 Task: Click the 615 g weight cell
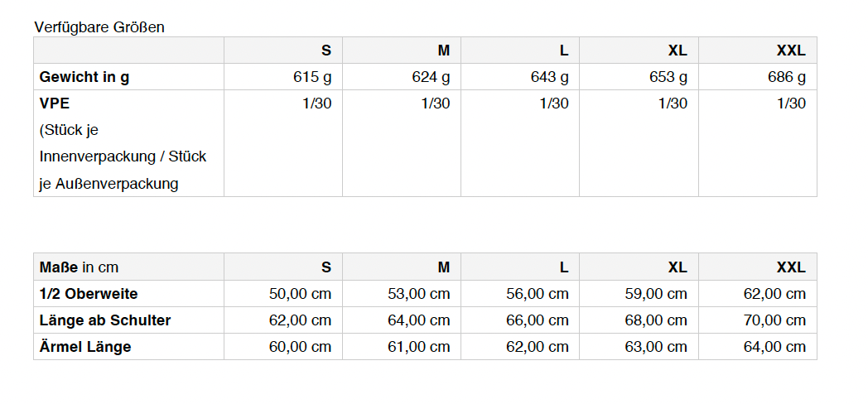(311, 77)
